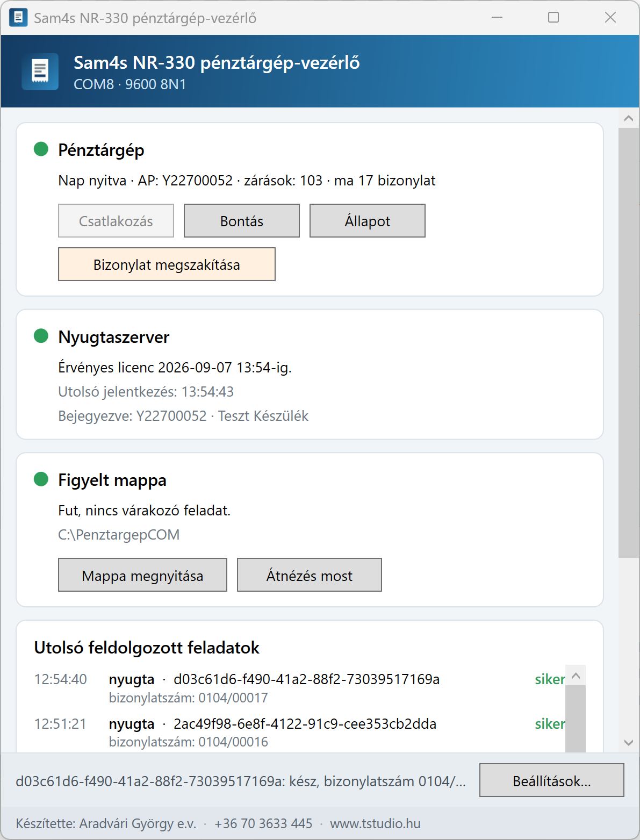This screenshot has height=840, width=640.
Task: Click Utolsó jelentkezés: 13:54:43 text
Action: [146, 392]
